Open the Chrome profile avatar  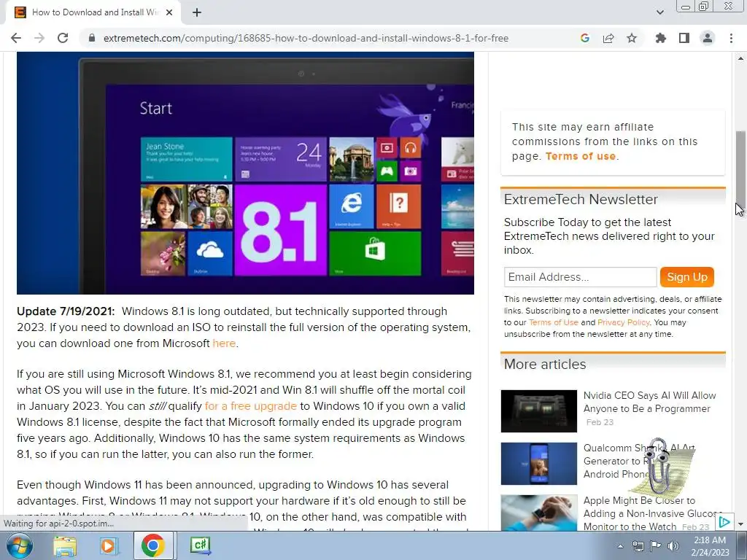708,38
